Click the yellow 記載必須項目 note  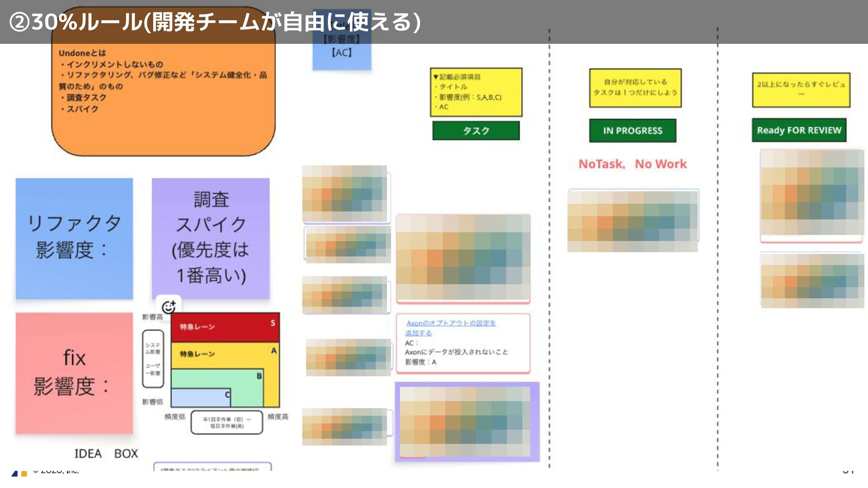[x=476, y=92]
